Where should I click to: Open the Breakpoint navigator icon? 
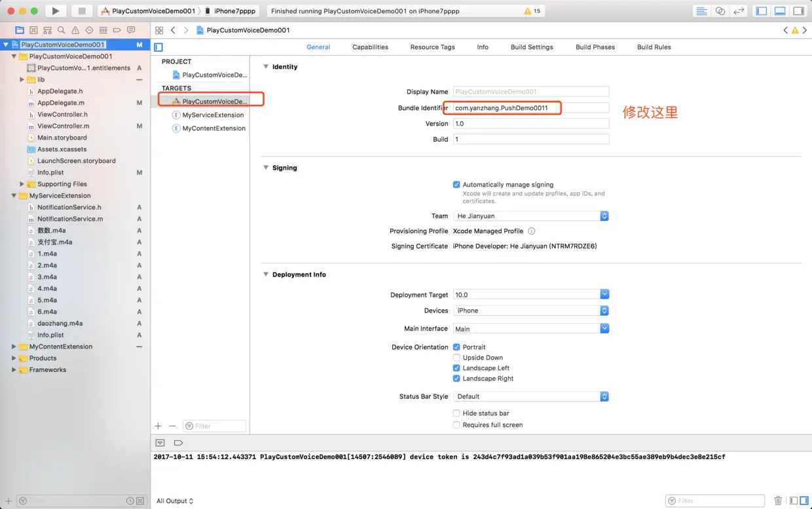(x=117, y=30)
